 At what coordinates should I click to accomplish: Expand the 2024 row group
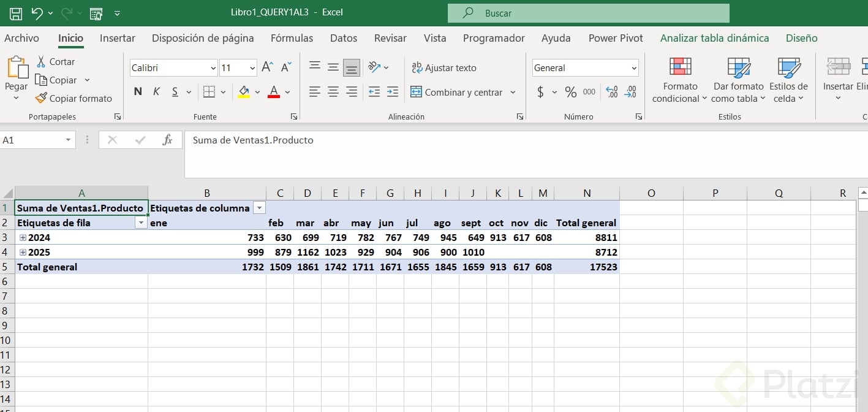(x=23, y=237)
